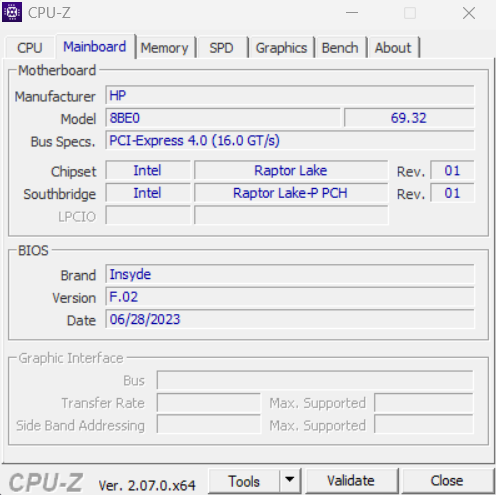
Task: Show the About tab
Action: coord(393,48)
